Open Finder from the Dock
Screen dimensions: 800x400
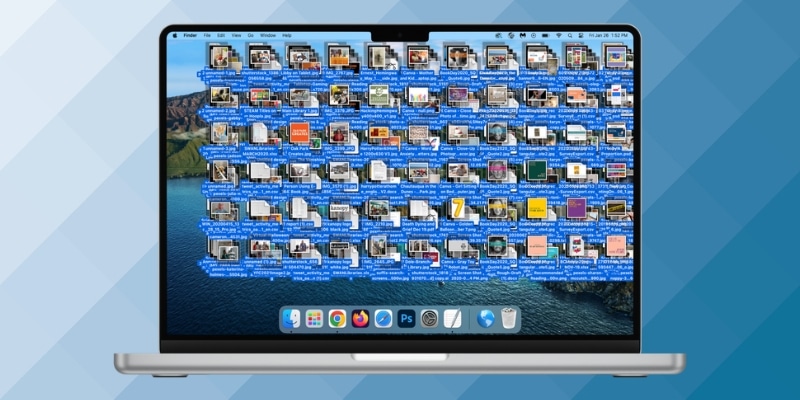(x=291, y=319)
